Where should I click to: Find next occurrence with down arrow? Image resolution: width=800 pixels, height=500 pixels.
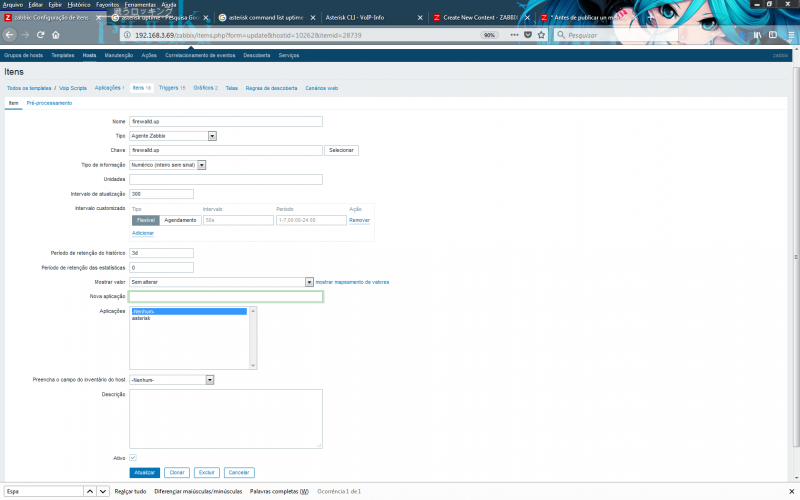coord(103,491)
